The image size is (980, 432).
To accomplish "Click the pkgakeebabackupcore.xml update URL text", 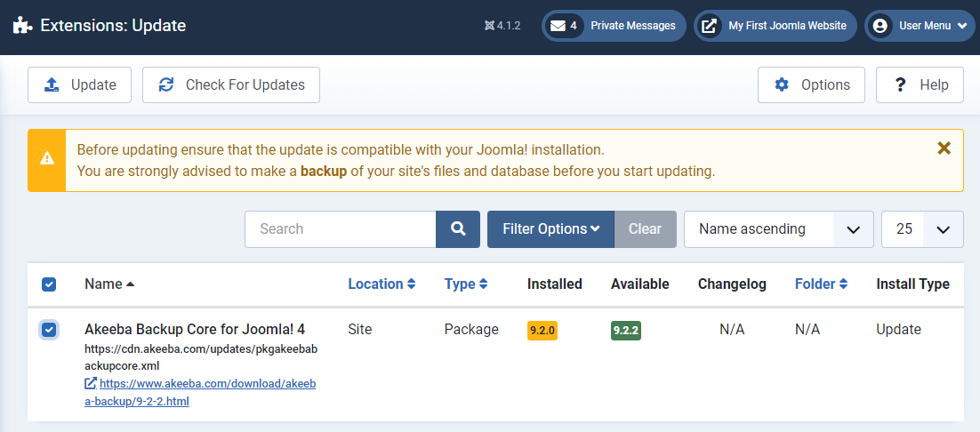I will pos(201,356).
